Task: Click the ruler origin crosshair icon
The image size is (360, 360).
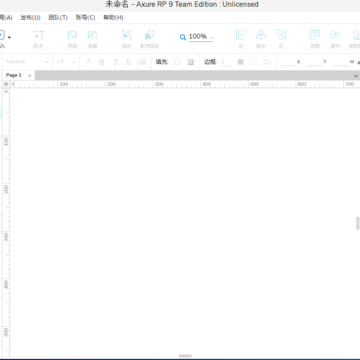Action: click(x=6, y=84)
